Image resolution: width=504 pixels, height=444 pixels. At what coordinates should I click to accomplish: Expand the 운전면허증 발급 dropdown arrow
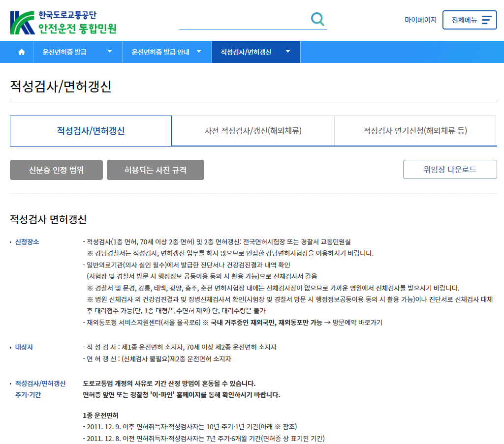111,52
